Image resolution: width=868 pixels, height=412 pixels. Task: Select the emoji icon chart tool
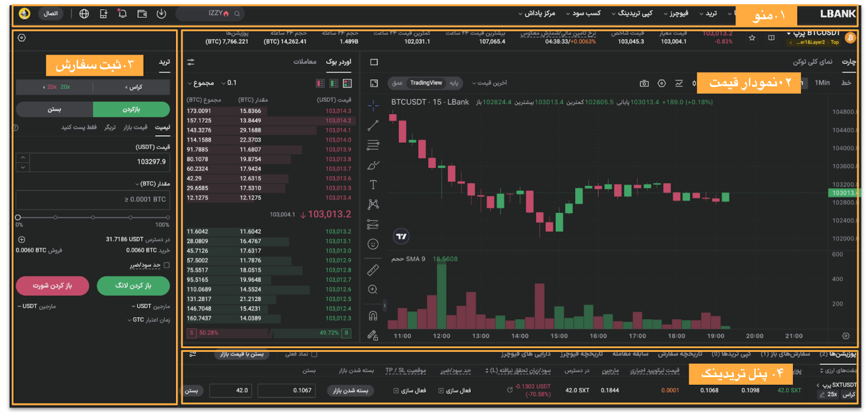pyautogui.click(x=373, y=244)
